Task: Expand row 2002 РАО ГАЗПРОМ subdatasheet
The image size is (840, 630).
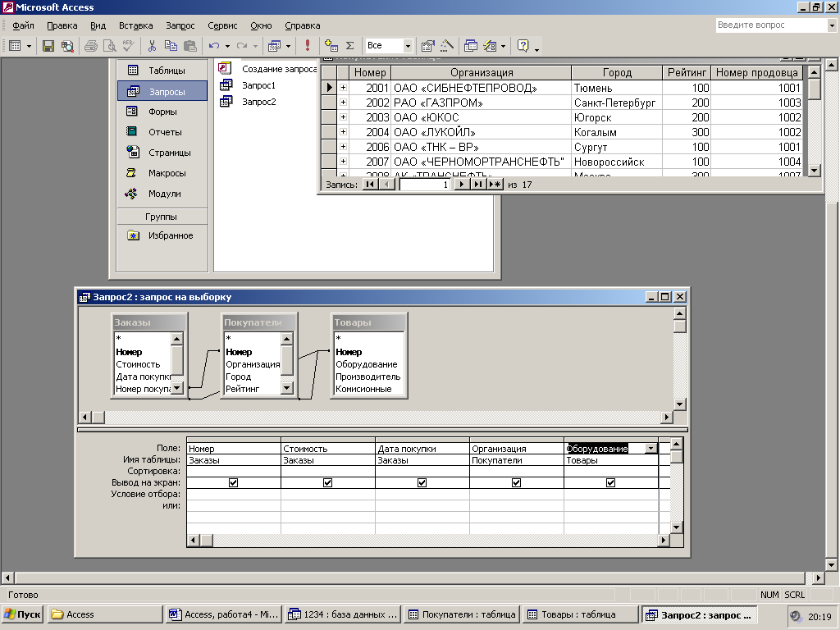Action: point(343,103)
